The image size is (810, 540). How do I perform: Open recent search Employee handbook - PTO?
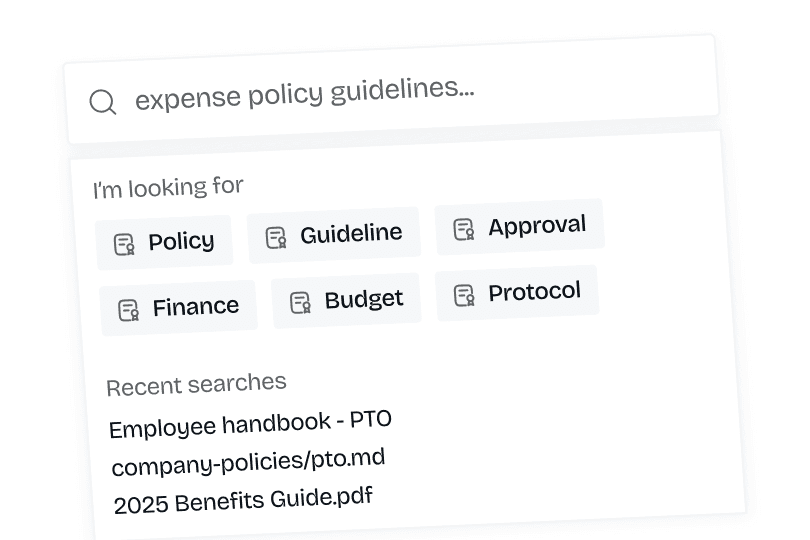click(250, 424)
